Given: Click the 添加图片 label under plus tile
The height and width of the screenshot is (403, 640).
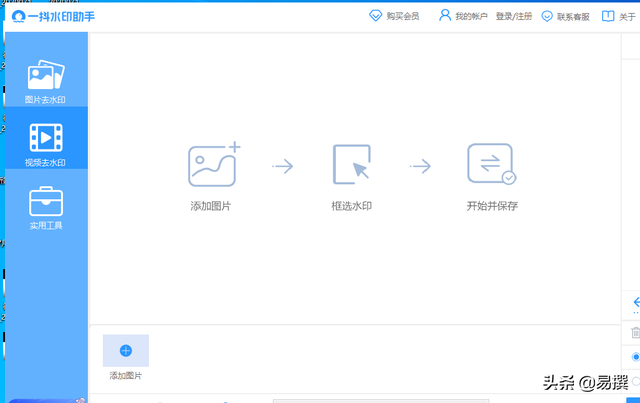Looking at the screenshot, I should point(126,375).
